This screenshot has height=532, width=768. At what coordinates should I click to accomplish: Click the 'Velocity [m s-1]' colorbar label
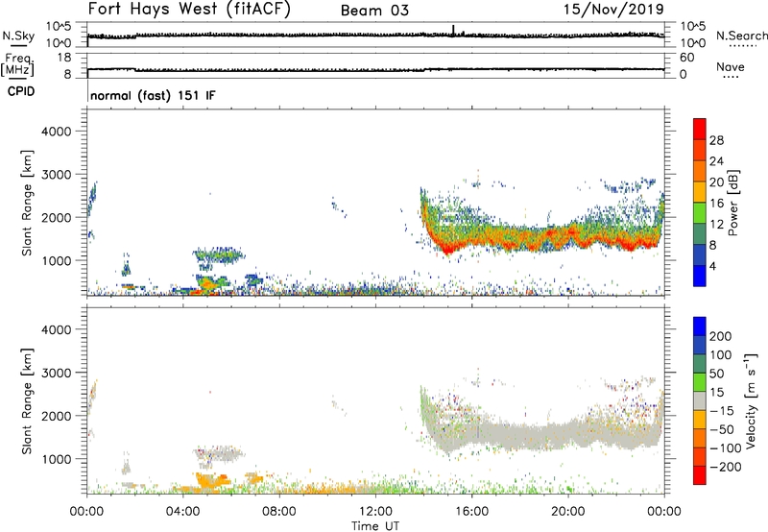pyautogui.click(x=751, y=400)
